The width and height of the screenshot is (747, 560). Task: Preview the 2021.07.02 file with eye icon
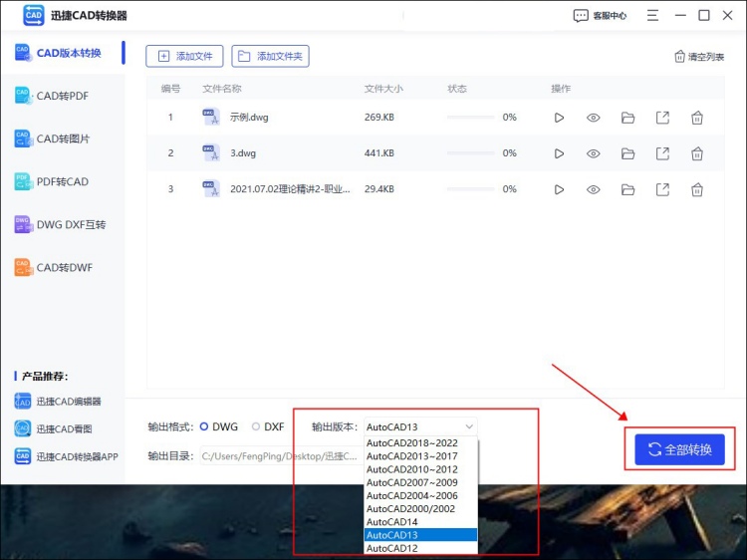[x=594, y=189]
